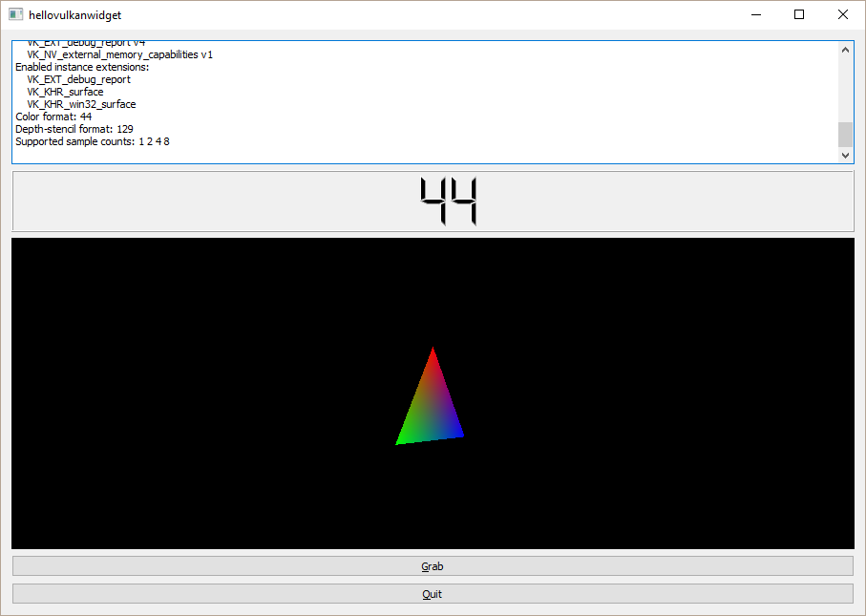The image size is (866, 616).
Task: Click the scrollbar down arrow below the log
Action: point(844,155)
